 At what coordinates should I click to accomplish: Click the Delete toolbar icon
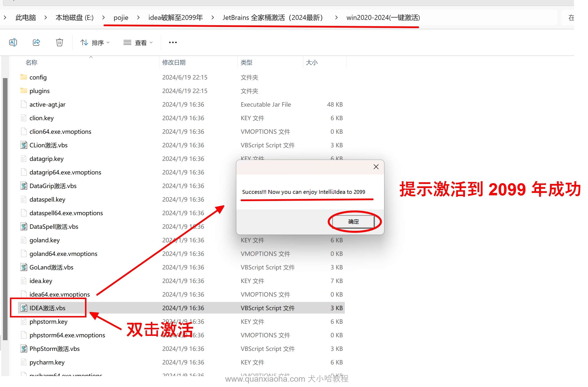click(59, 42)
